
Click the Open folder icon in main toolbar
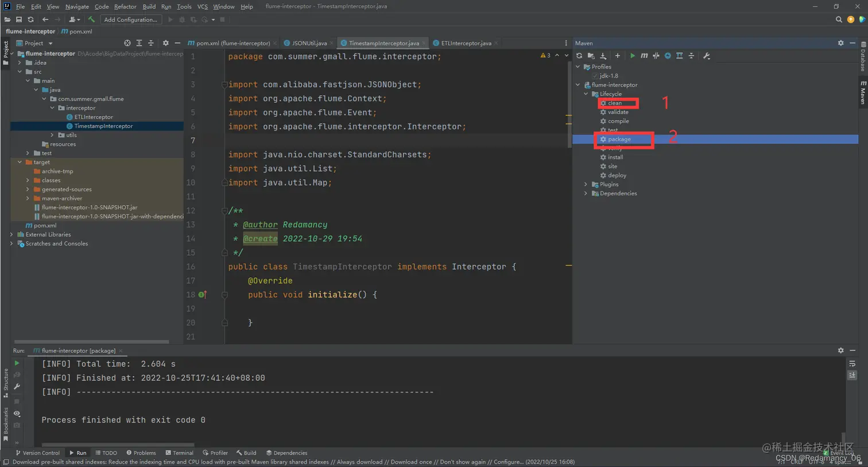(7, 20)
